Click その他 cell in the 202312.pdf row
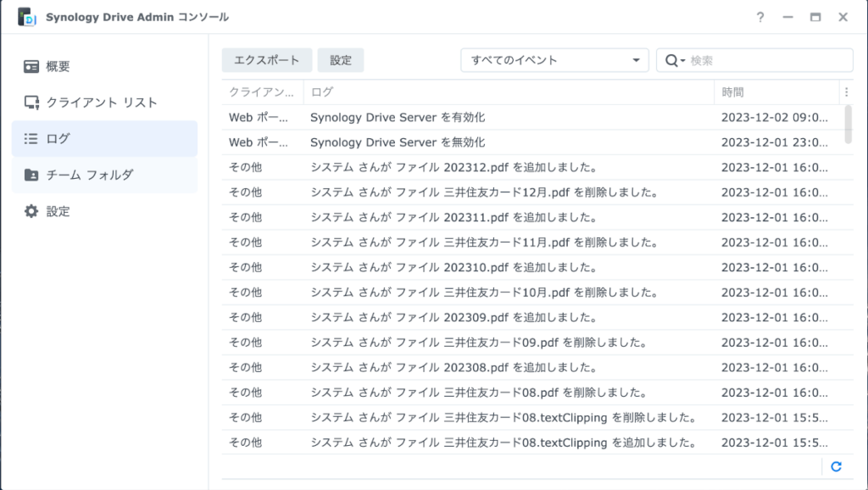This screenshot has height=490, width=868. (x=245, y=167)
